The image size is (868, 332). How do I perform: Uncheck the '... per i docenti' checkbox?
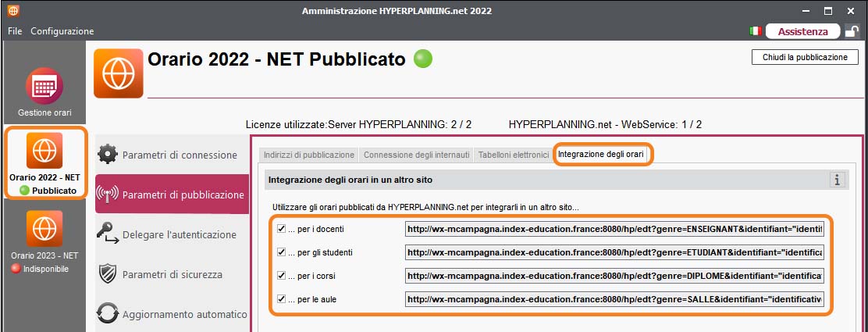(x=281, y=228)
